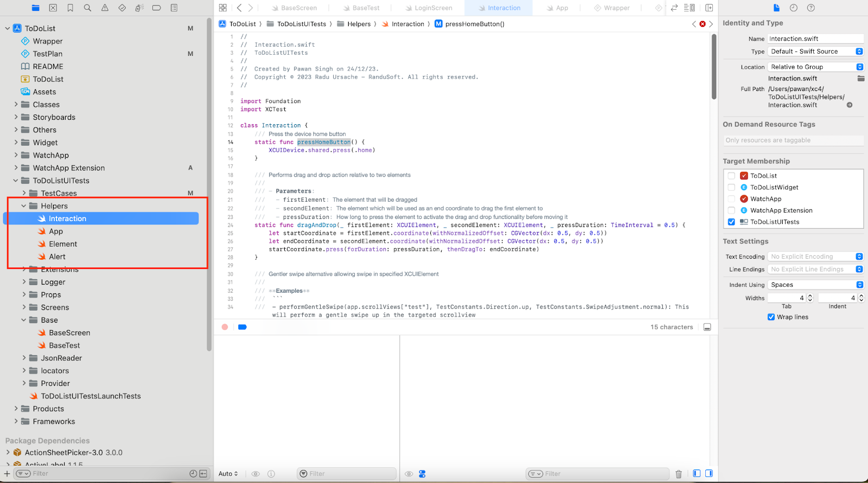Viewport: 868px width, 483px height.
Task: Jump to the next issue arrow
Action: click(711, 24)
